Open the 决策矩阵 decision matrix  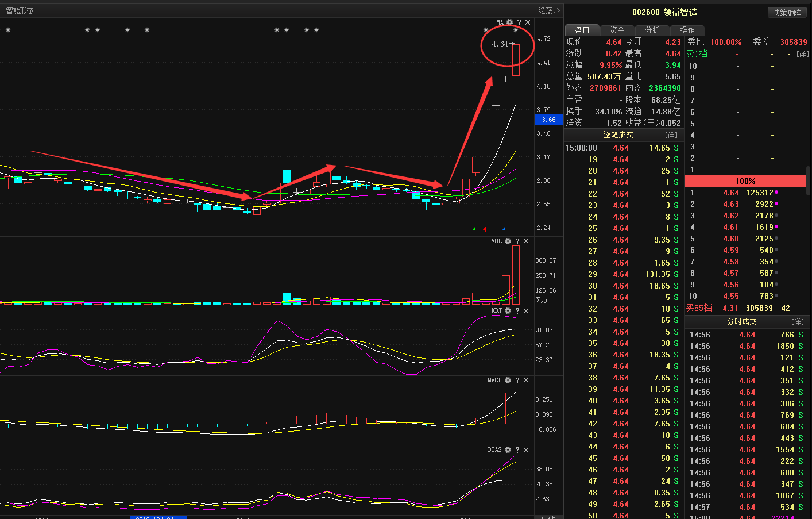(x=787, y=13)
